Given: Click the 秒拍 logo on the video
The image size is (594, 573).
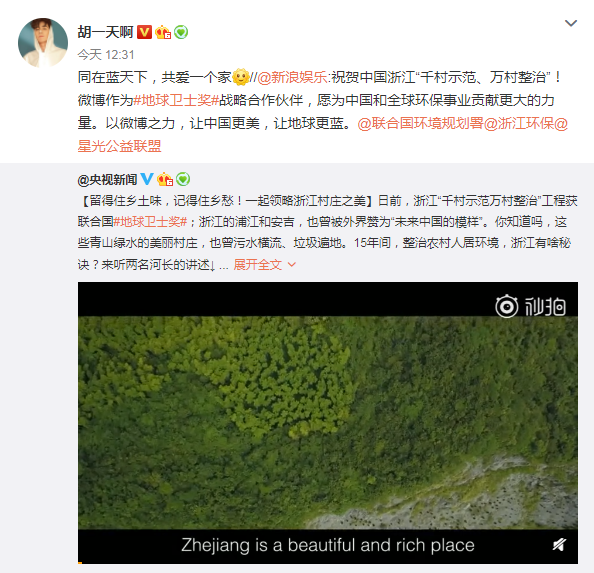Looking at the screenshot, I should pyautogui.click(x=531, y=306).
